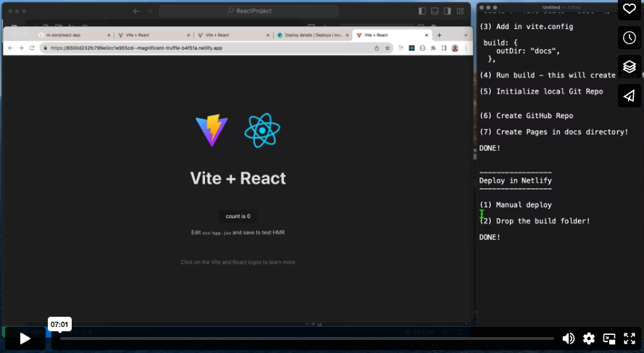Open the browser profile avatar
Viewport: 644px width, 353px height.
click(455, 48)
